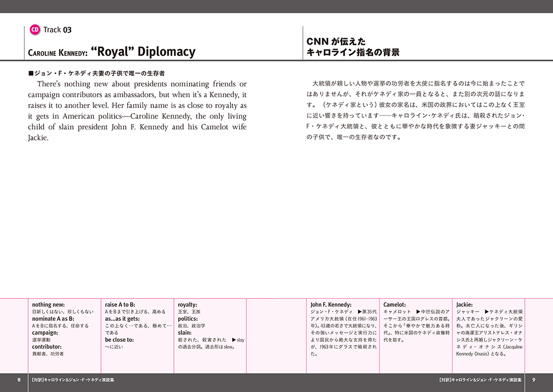Click the glossary term "as...as it gets:"

[x=122, y=319]
